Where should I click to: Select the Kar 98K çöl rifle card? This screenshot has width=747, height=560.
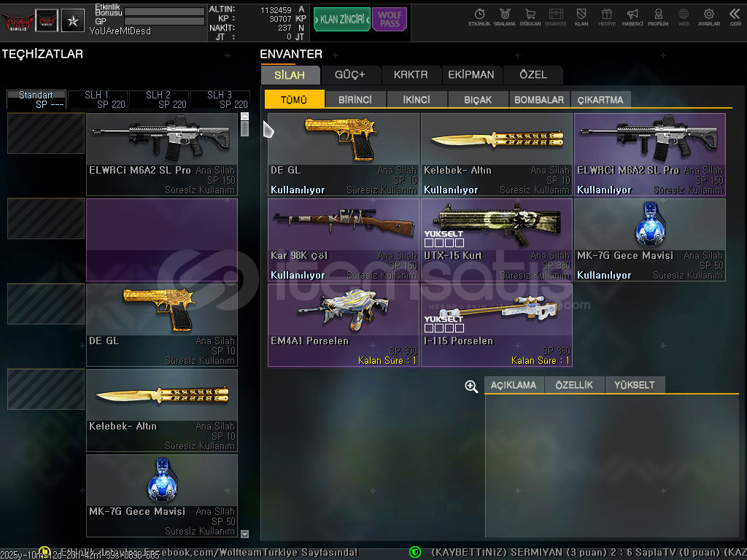click(344, 240)
